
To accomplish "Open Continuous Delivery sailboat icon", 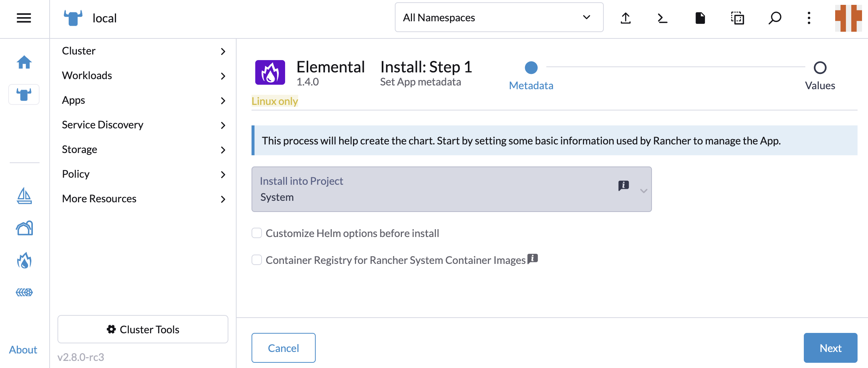I will coord(24,196).
